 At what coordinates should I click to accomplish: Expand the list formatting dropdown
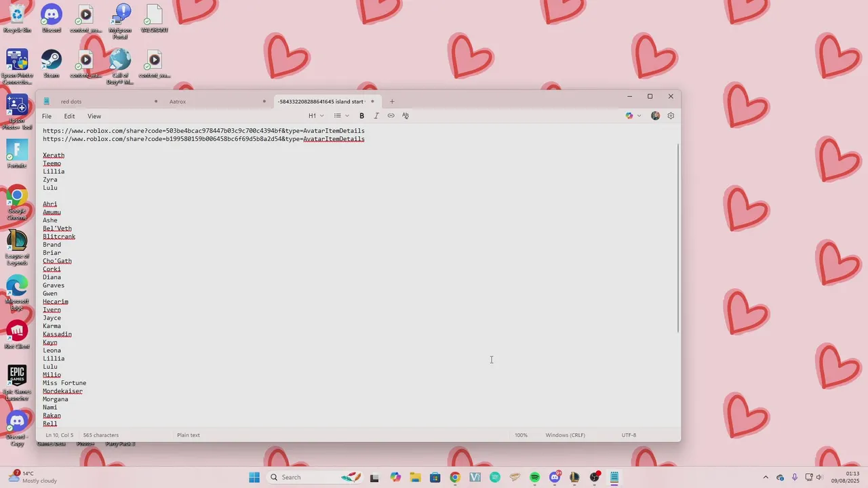click(341, 116)
